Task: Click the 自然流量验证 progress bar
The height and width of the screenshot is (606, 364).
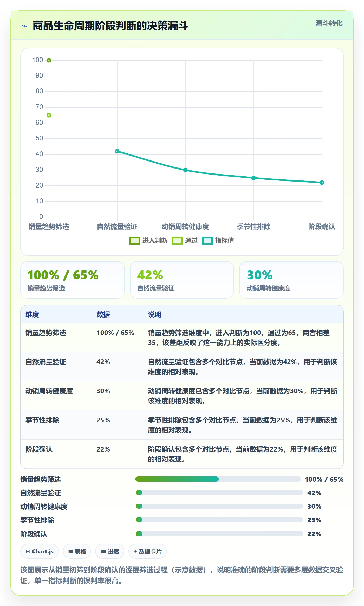Action: pos(219,493)
